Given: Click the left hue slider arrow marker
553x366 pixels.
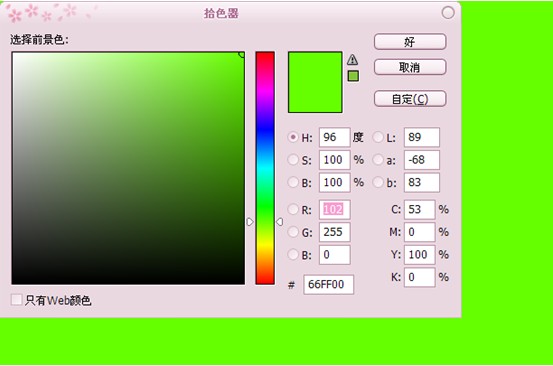Looking at the screenshot, I should (250, 222).
